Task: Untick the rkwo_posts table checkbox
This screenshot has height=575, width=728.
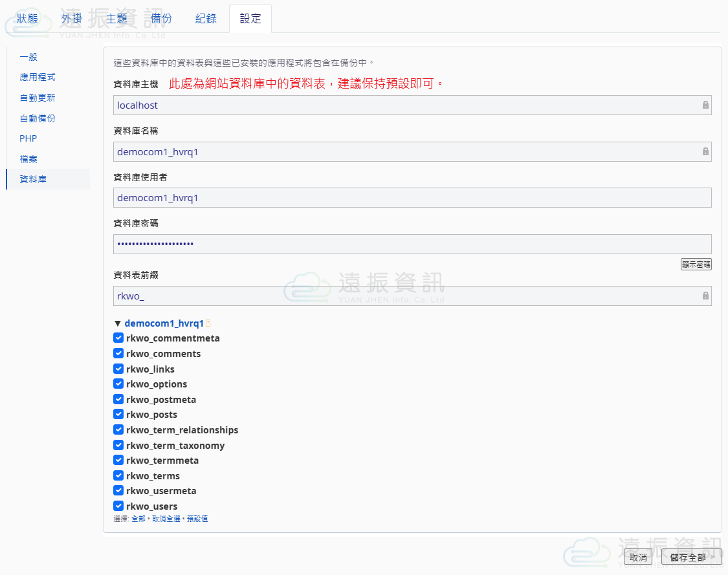Action: (118, 415)
